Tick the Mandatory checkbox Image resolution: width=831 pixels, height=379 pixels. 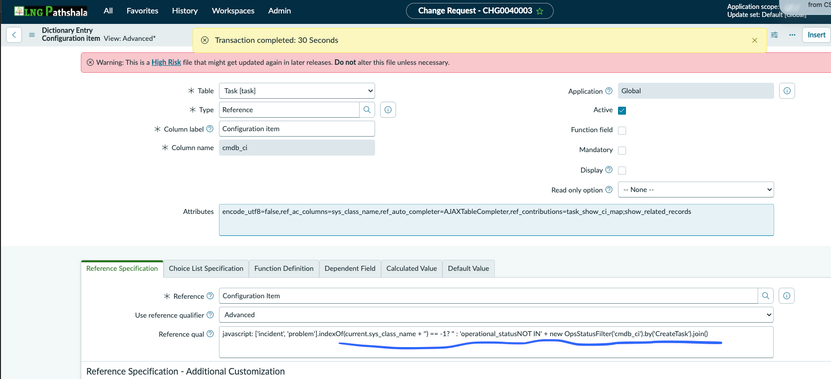622,150
